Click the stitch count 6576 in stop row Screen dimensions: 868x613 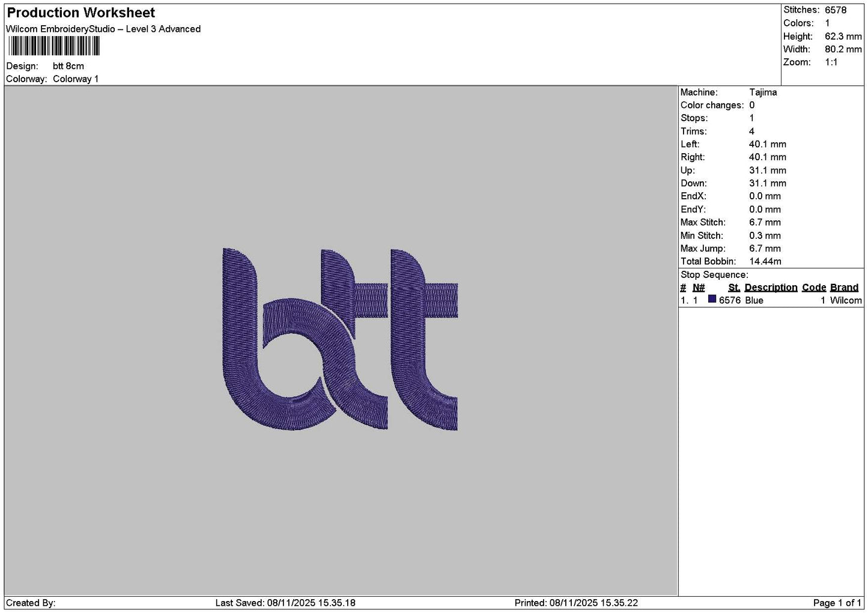coord(730,300)
